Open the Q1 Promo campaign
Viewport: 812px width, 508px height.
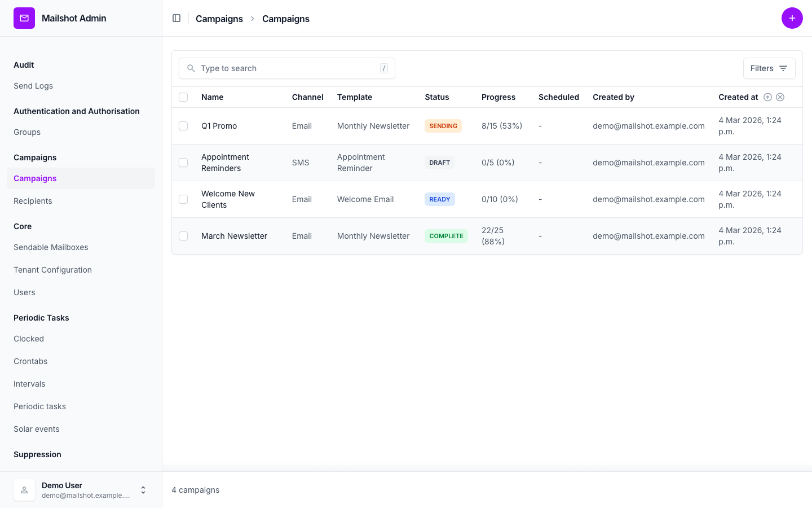[219, 126]
